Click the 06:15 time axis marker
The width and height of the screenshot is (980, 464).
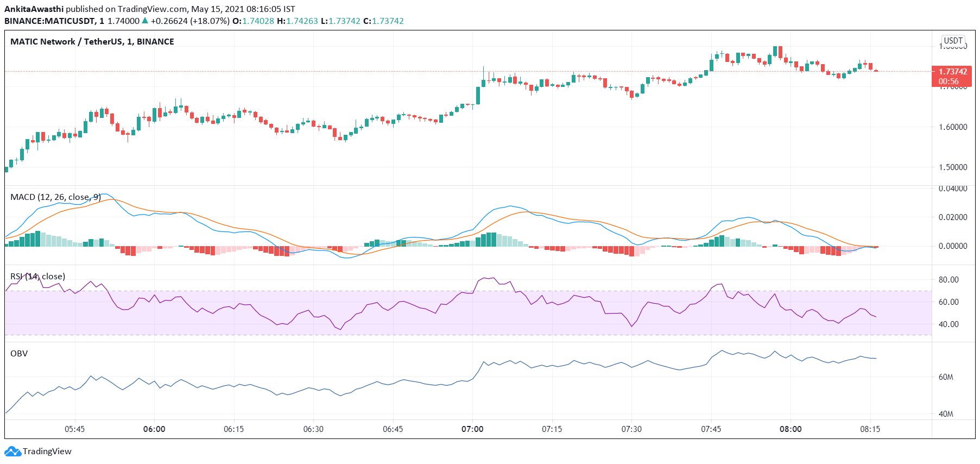coord(234,429)
